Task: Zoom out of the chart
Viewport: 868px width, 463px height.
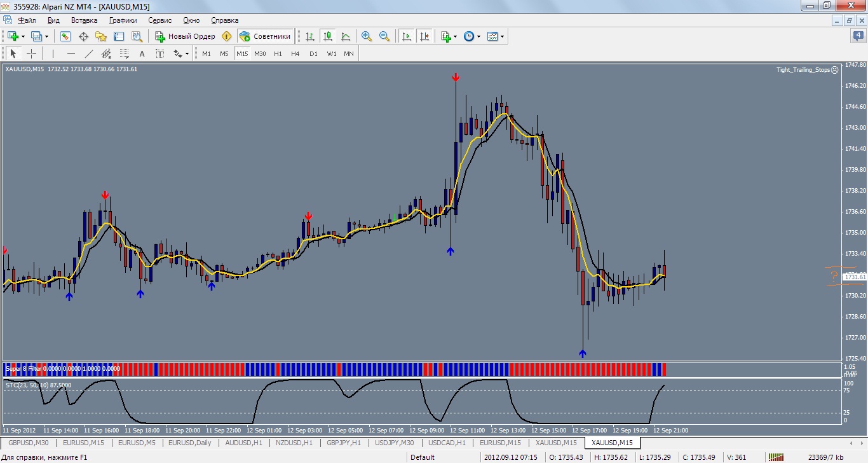Action: 384,36
